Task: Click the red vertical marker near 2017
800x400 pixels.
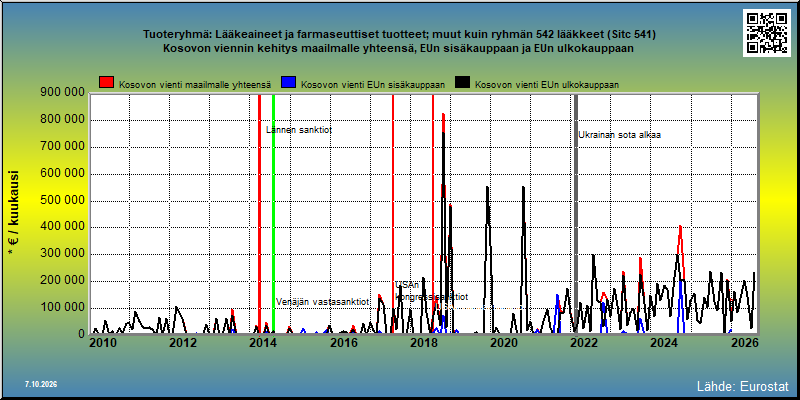Action: point(393,214)
